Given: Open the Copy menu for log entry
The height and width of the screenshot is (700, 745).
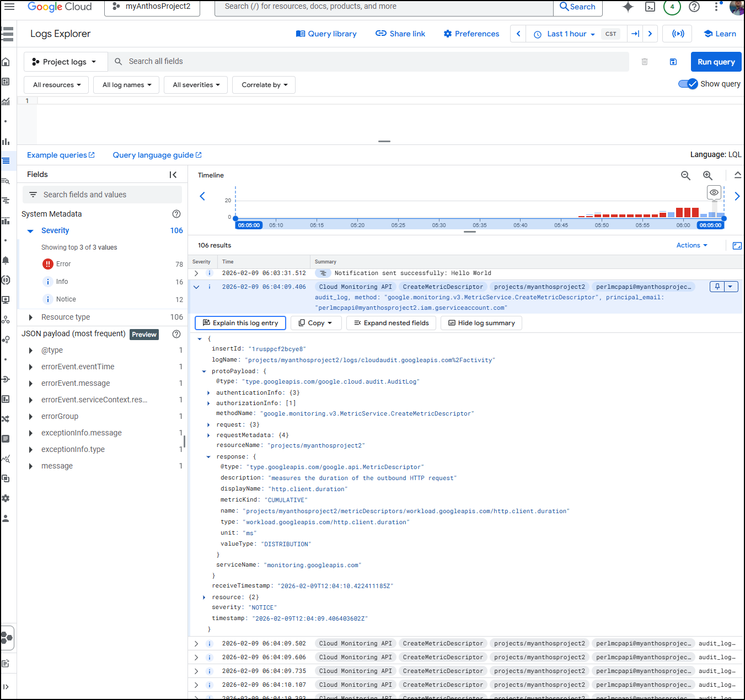Looking at the screenshot, I should pyautogui.click(x=315, y=323).
